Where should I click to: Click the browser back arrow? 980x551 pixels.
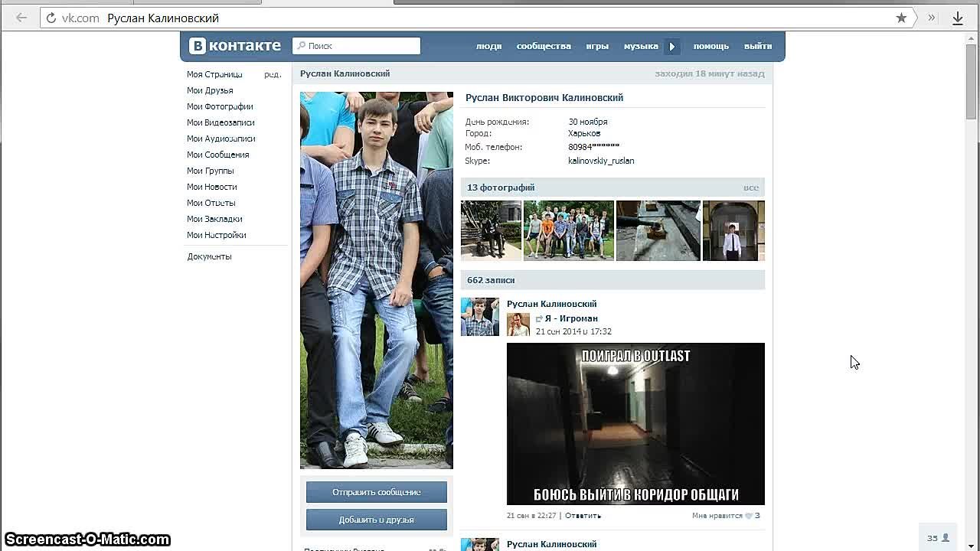click(x=20, y=18)
